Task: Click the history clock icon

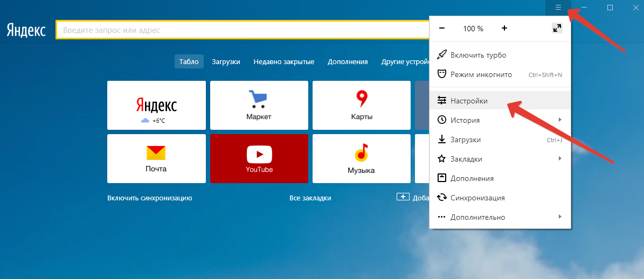Action: point(441,120)
